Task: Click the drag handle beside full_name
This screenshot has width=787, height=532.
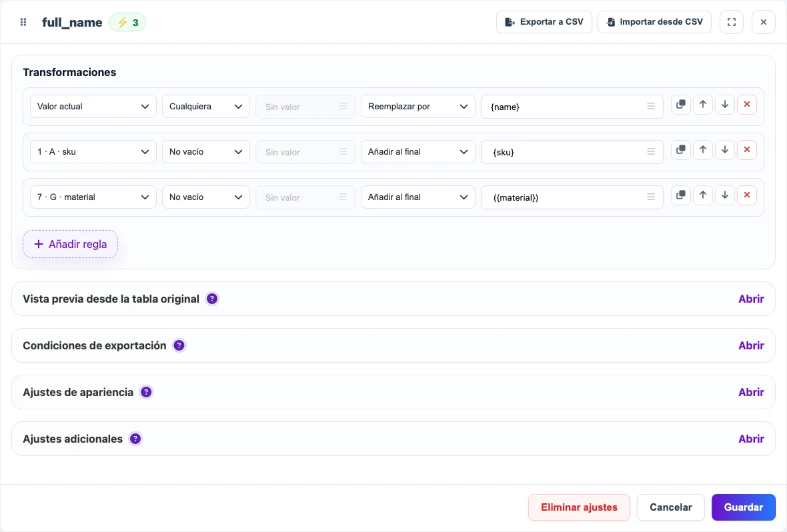Action: pyautogui.click(x=23, y=22)
